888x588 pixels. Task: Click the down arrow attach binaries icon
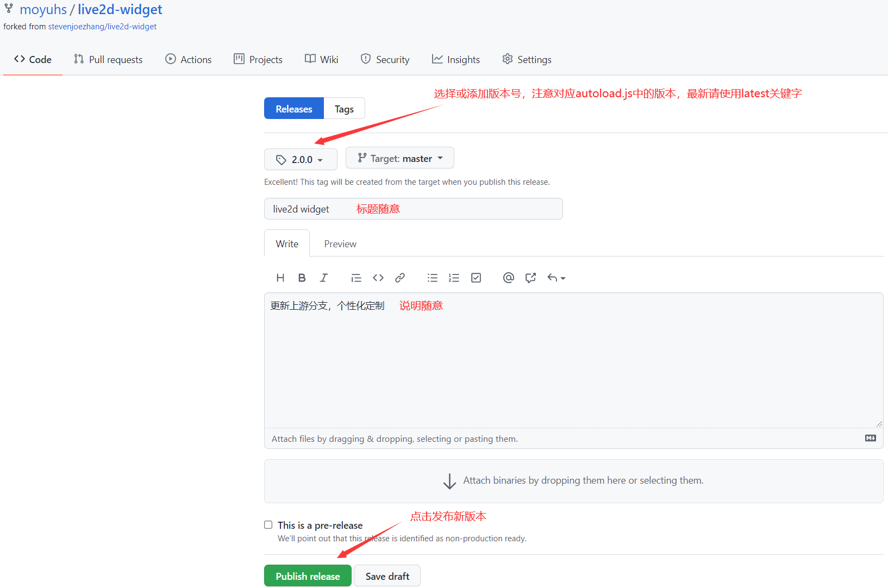pyautogui.click(x=449, y=481)
